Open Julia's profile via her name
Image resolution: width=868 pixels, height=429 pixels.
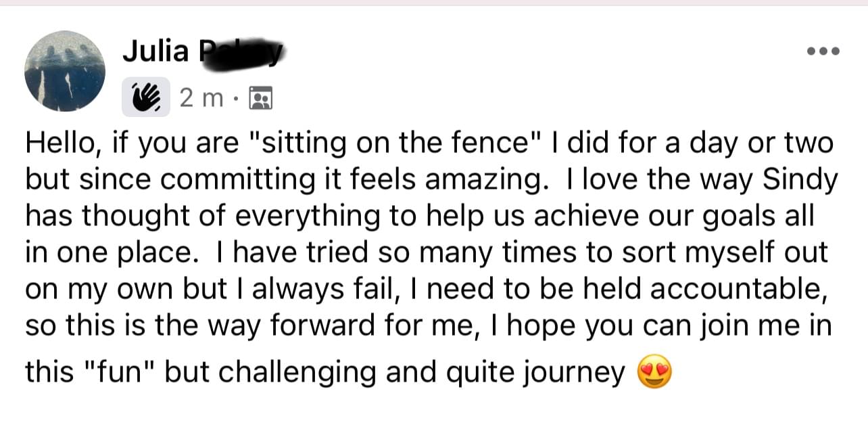tap(155, 51)
